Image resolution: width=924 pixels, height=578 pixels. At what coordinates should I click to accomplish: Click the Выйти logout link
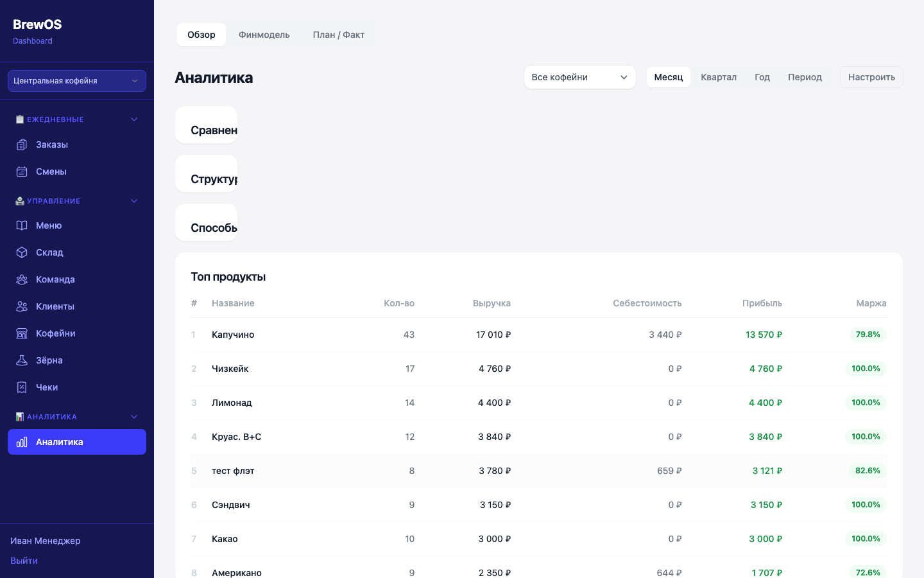24,561
